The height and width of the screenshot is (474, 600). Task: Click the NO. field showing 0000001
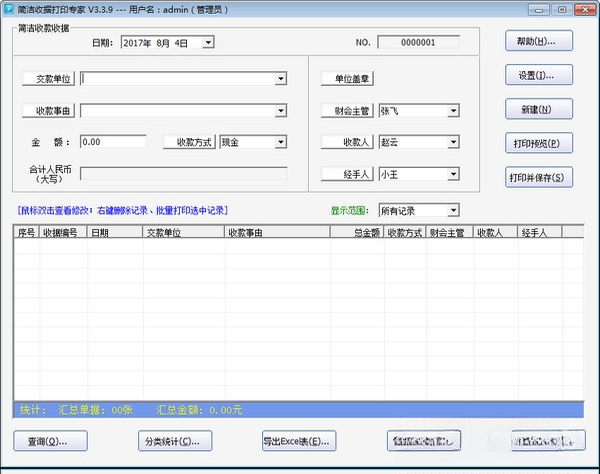[x=418, y=42]
